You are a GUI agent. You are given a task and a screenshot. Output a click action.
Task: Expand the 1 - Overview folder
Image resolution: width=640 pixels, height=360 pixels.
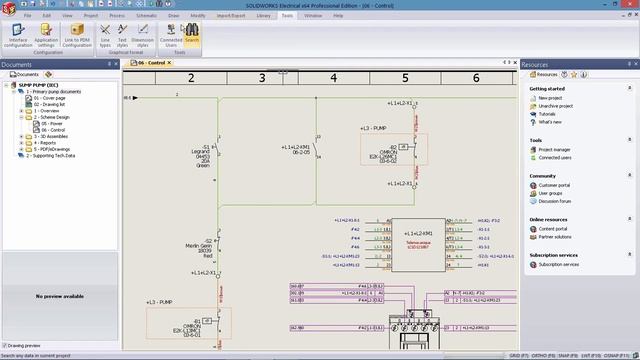(21, 111)
